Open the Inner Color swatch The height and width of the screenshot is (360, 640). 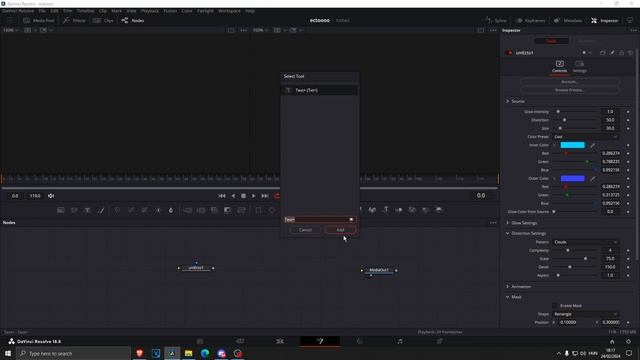tap(572, 145)
